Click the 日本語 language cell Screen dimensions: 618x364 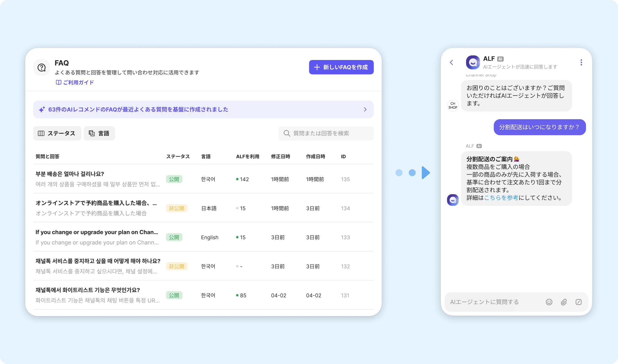pyautogui.click(x=209, y=208)
